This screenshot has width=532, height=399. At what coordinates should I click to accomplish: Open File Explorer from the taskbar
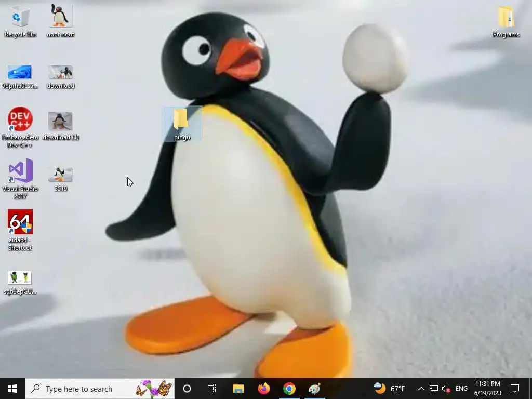coord(238,389)
